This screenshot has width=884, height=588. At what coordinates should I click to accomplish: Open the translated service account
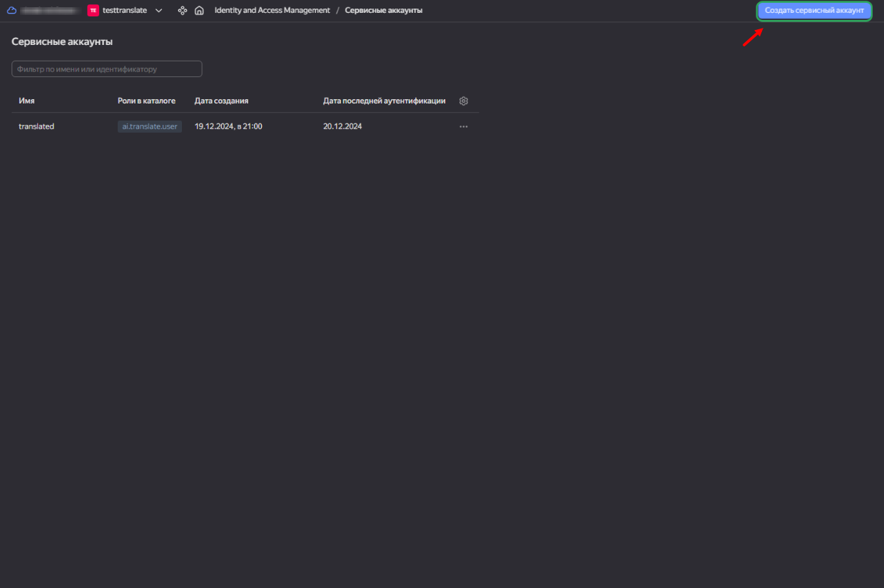[36, 126]
